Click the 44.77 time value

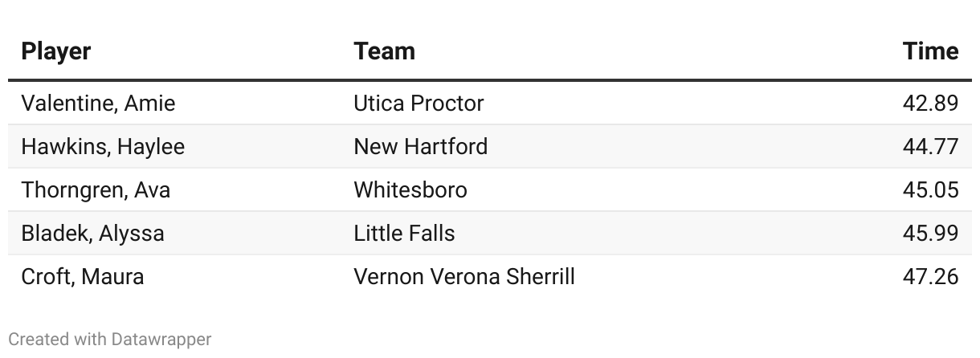pyautogui.click(x=930, y=147)
